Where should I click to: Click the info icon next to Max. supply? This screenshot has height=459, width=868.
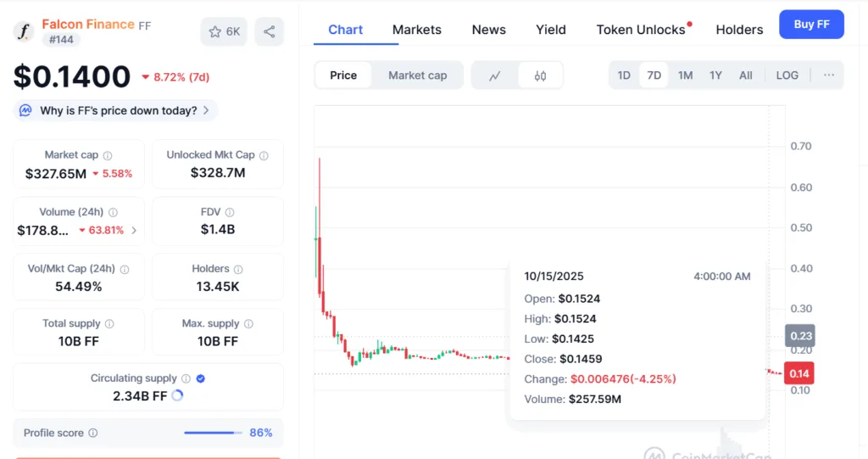pyautogui.click(x=248, y=324)
